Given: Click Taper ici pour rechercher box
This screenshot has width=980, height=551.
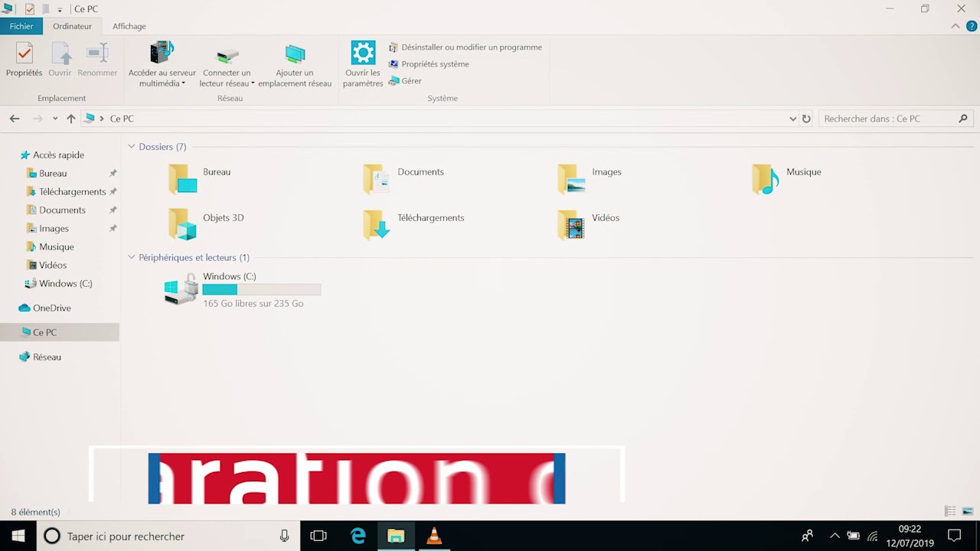Looking at the screenshot, I should [x=168, y=536].
